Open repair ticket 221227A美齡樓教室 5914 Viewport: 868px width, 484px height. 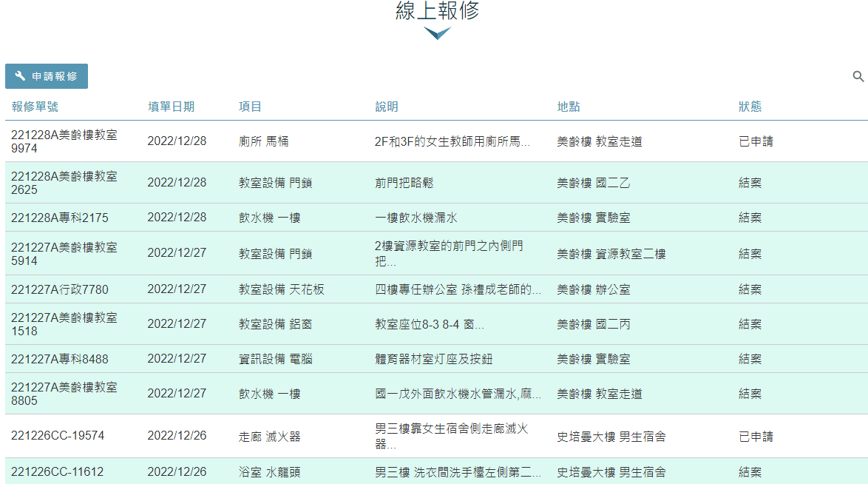(x=64, y=254)
